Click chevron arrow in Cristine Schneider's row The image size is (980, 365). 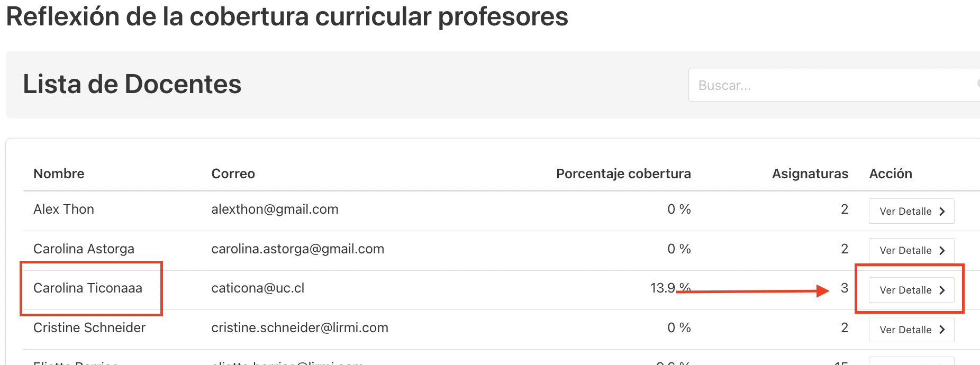point(942,330)
